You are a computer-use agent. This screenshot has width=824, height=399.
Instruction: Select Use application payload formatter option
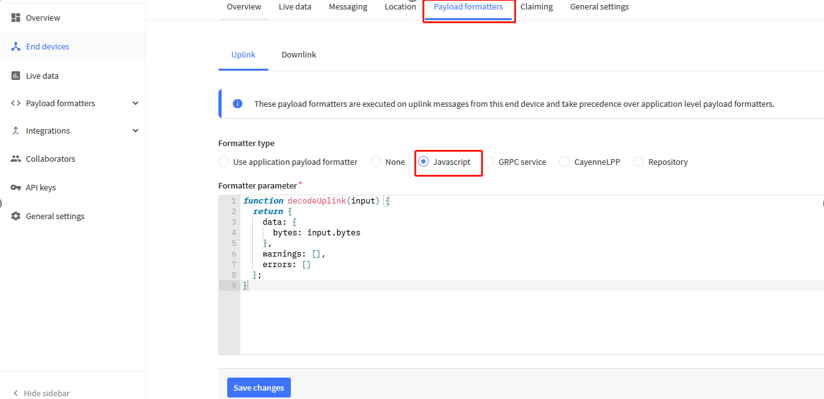tap(223, 162)
